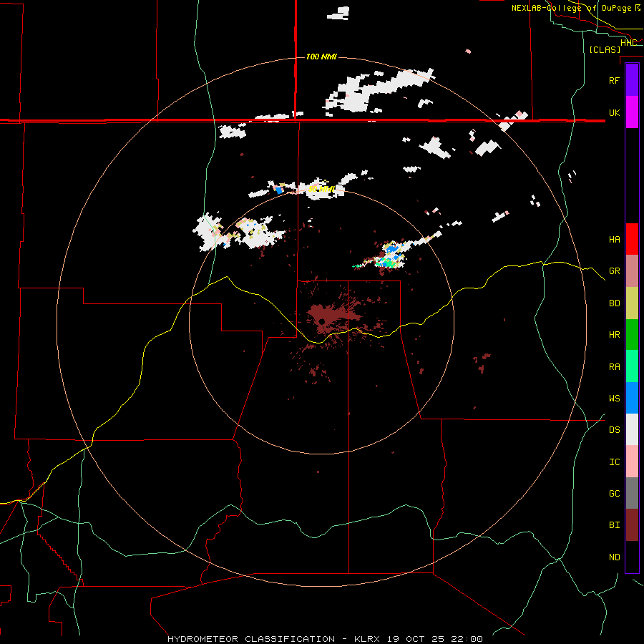Click the red HA legend color swatch
Viewport: 644px width, 644px height.
pos(632,239)
